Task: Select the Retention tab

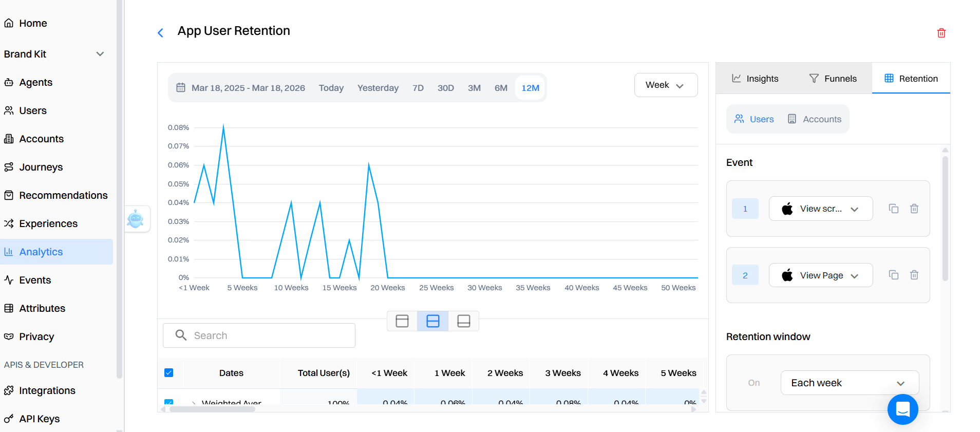Action: (x=911, y=79)
